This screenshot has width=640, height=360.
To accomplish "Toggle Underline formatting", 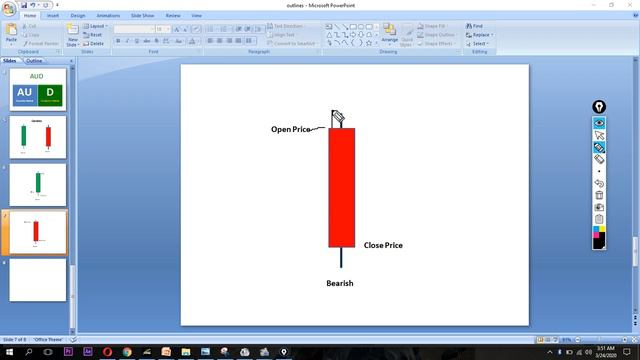I will point(137,41).
